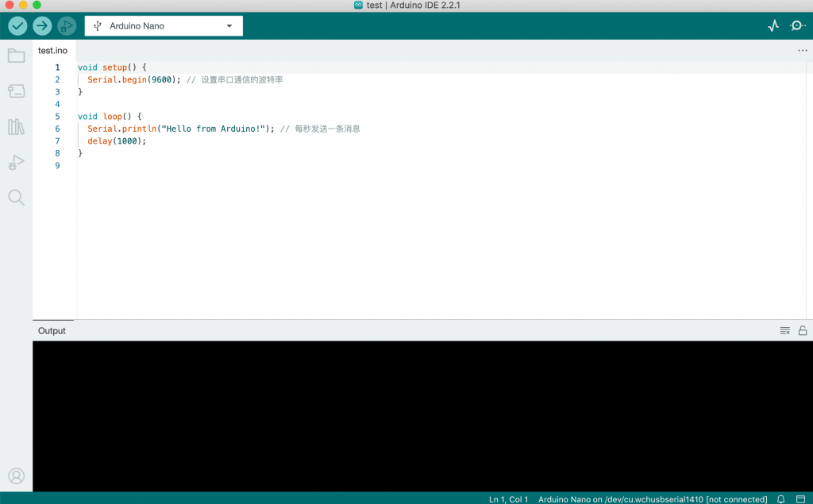Screen dimensions: 813x504
Task: Open notifications bell in status bar
Action: (x=780, y=498)
